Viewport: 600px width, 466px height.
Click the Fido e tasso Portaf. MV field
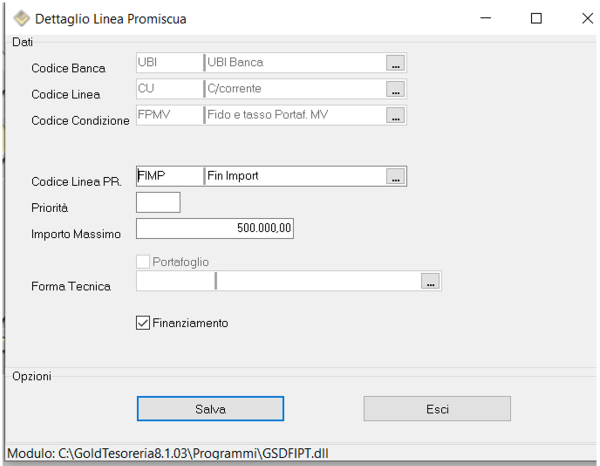(x=293, y=115)
